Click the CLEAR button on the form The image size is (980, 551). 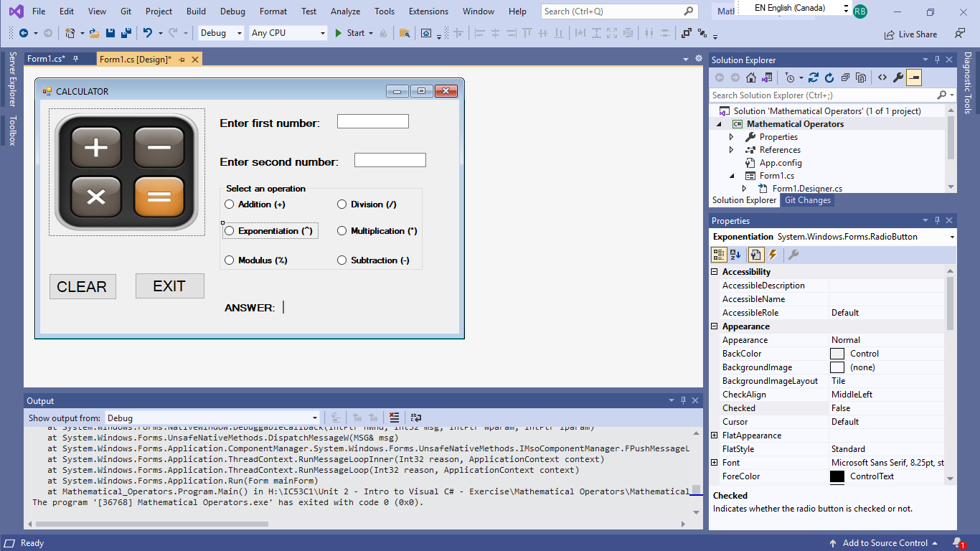coord(83,286)
